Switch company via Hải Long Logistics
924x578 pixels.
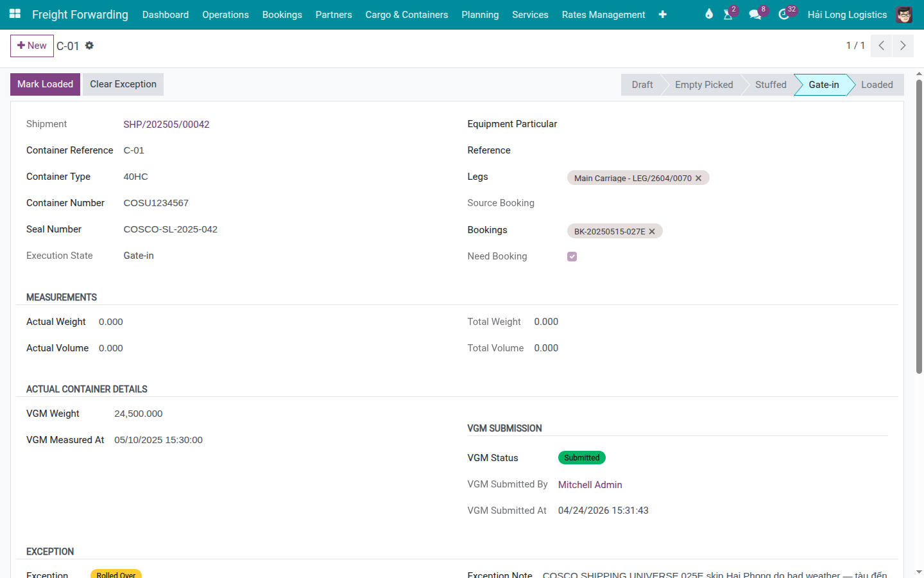coord(847,14)
